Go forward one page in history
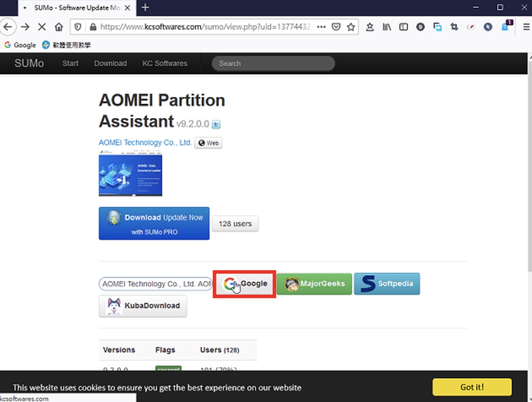 pos(25,27)
